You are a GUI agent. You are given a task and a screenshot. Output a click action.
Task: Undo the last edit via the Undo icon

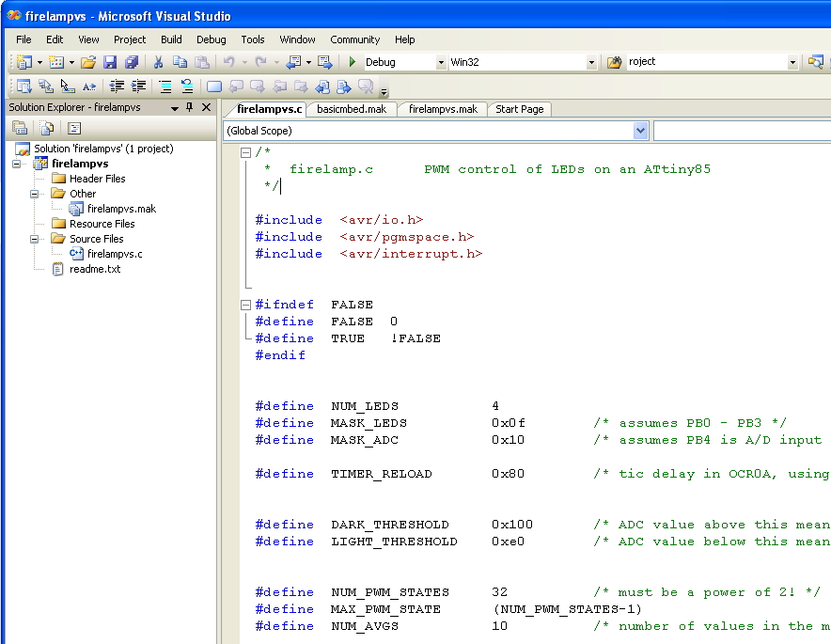[227, 61]
